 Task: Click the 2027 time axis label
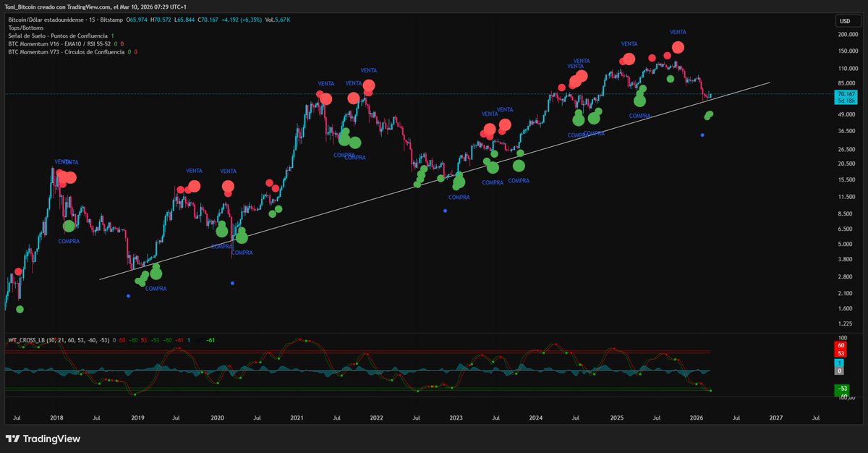coord(775,418)
